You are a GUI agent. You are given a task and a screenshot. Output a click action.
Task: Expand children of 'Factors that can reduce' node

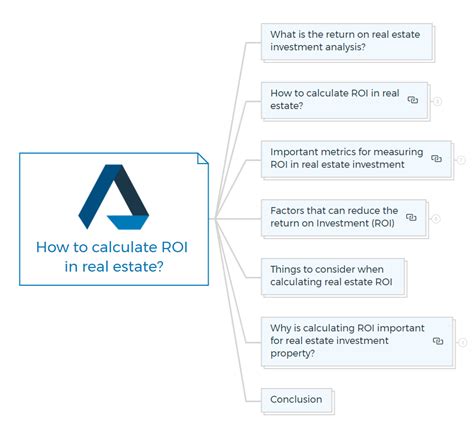tap(436, 219)
